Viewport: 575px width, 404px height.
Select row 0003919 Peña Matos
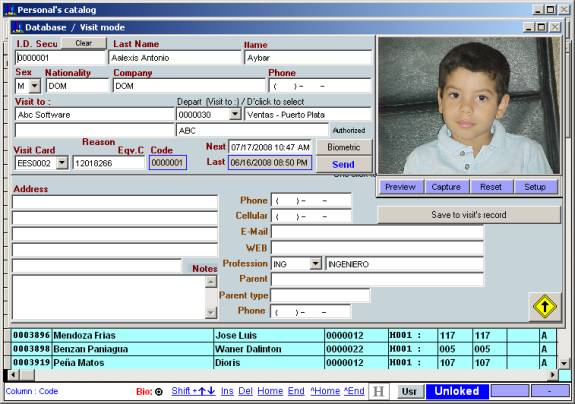pos(284,362)
